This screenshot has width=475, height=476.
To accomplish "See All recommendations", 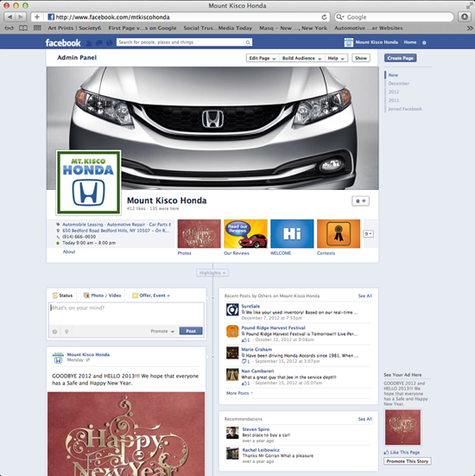I will tap(365, 419).
